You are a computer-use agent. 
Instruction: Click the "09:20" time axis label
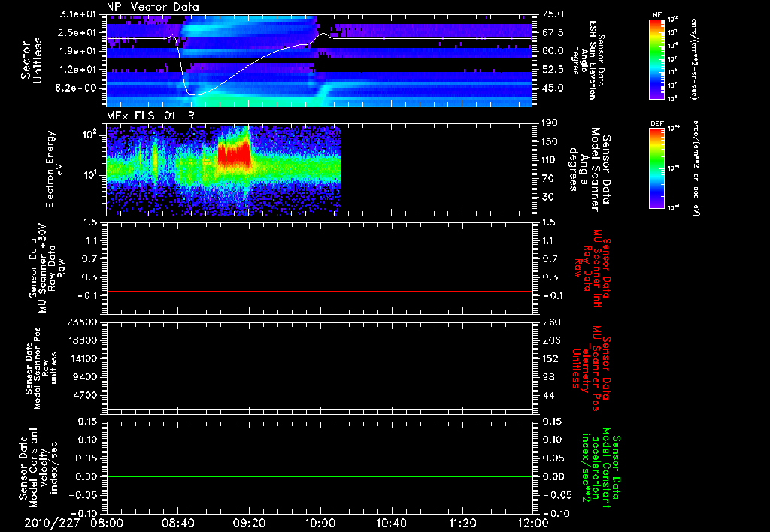(x=249, y=524)
